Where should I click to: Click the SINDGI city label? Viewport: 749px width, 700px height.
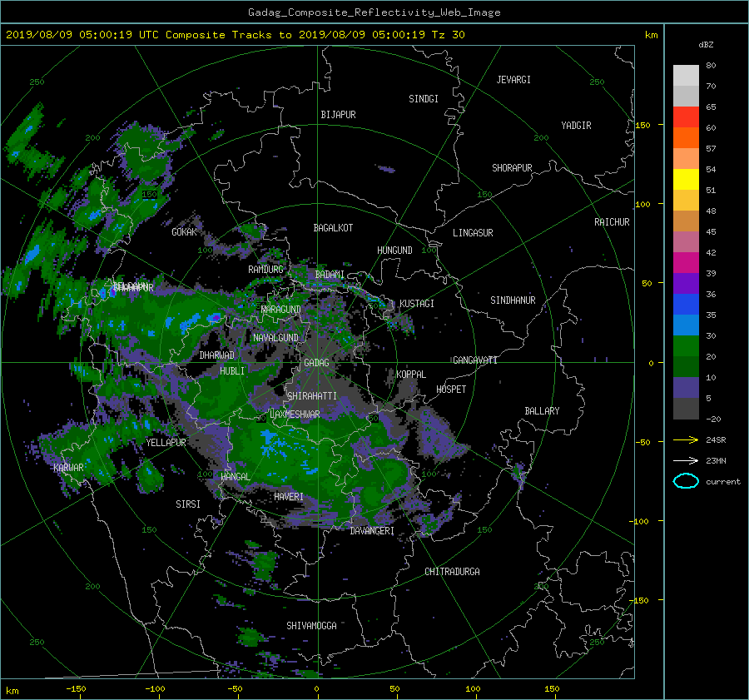click(424, 99)
